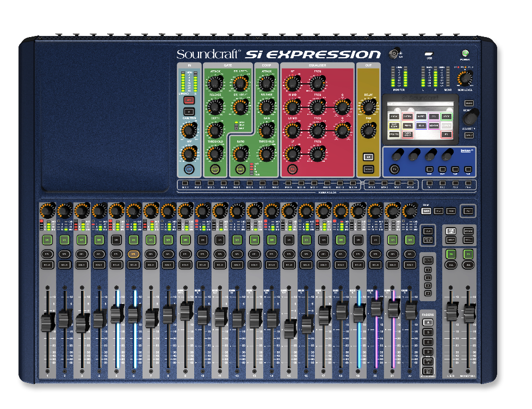Click the LO MID gain knob
Screen dimensions: 532x409
pos(292,130)
